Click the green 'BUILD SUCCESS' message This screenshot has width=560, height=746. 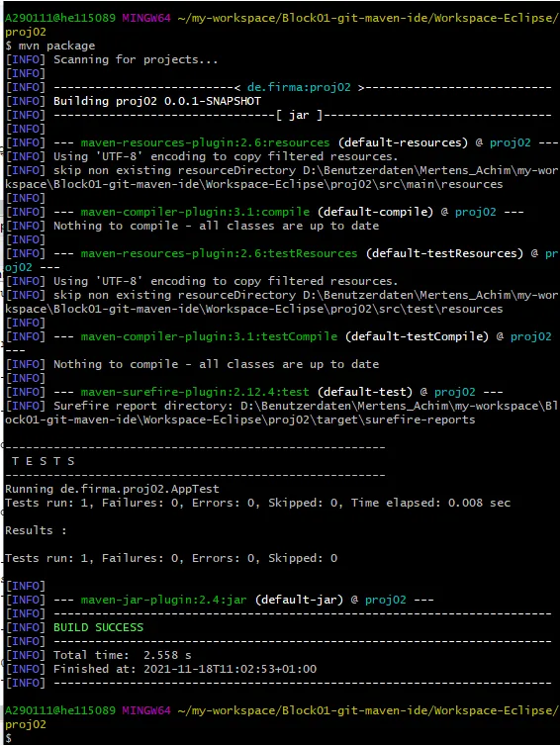pyautogui.click(x=98, y=627)
